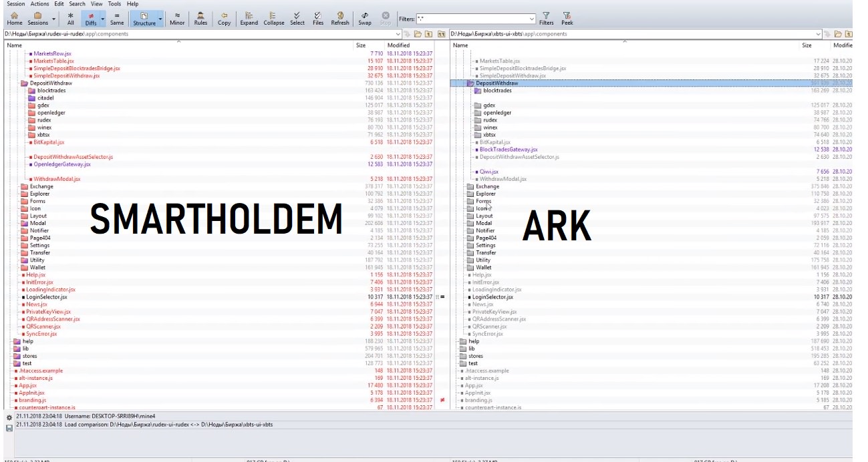The height and width of the screenshot is (462, 868).
Task: Collapse all folders with the Collapse tool
Action: (x=273, y=18)
